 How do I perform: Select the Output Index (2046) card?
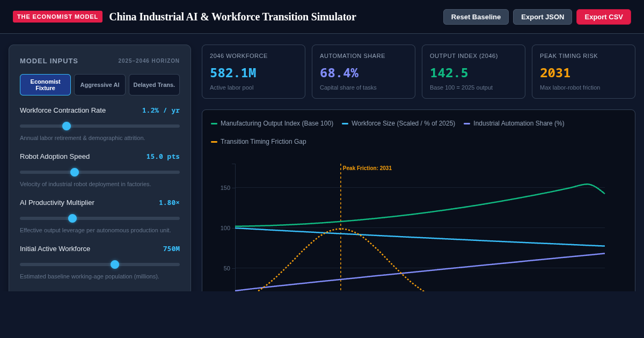tap(473, 71)
